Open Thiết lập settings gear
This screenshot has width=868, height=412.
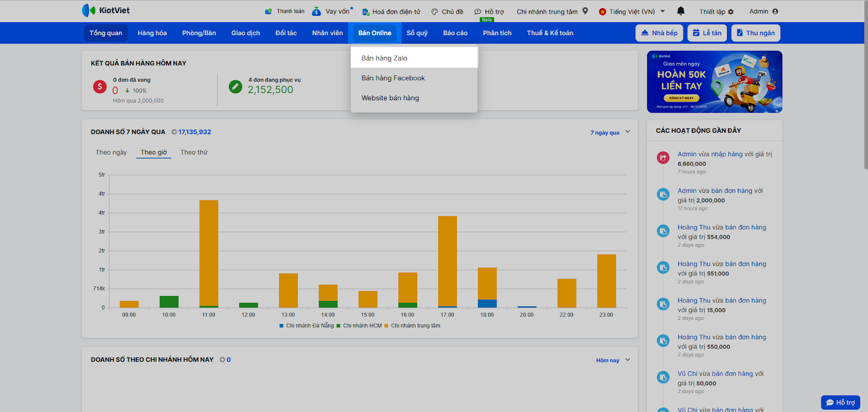(731, 11)
